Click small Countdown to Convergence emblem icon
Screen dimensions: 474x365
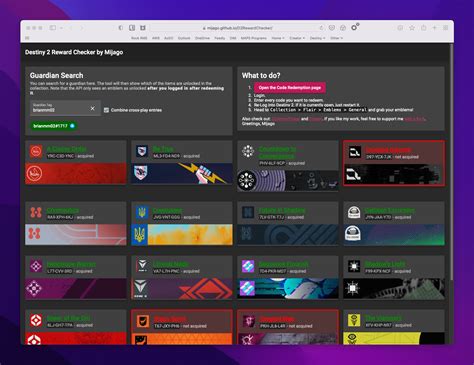[248, 151]
